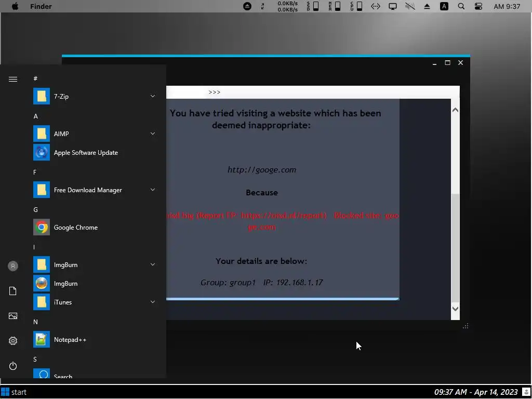This screenshot has width=532, height=399.
Task: Launch Notepad++
Action: coord(95,340)
